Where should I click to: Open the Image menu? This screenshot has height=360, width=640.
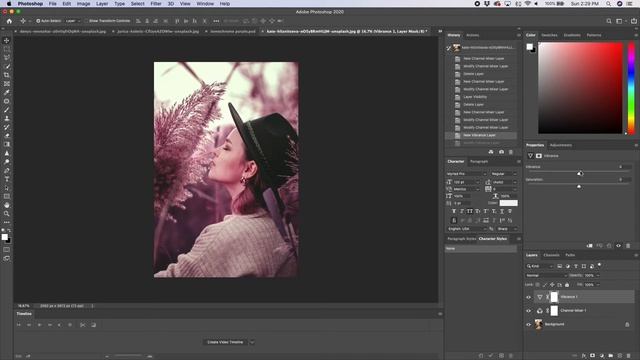(83, 4)
